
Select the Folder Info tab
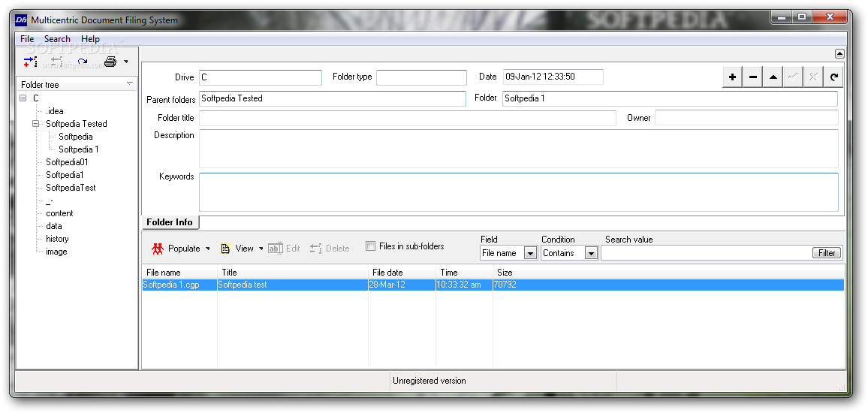tap(170, 222)
